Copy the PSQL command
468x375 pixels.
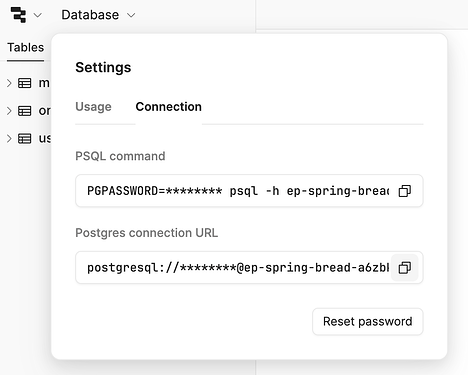click(405, 191)
